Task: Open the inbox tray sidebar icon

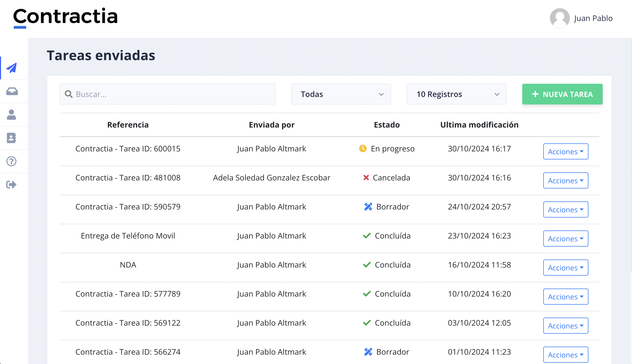Action: click(x=12, y=91)
